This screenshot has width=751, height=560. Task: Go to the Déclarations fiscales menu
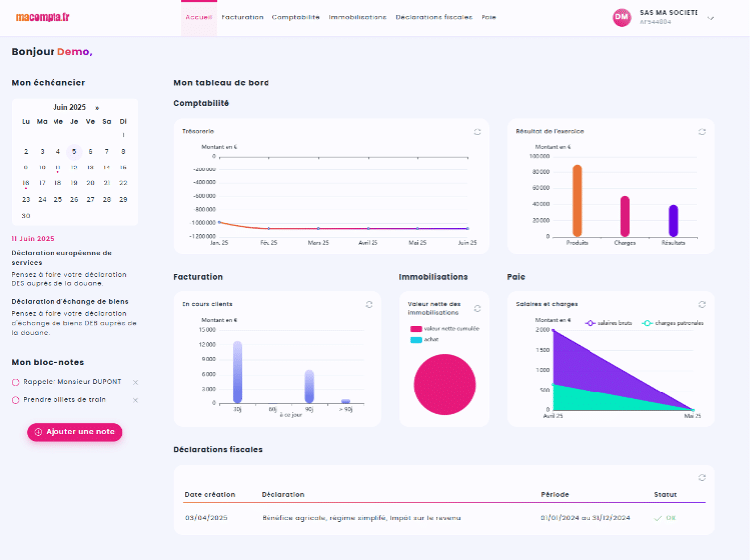[x=433, y=18]
